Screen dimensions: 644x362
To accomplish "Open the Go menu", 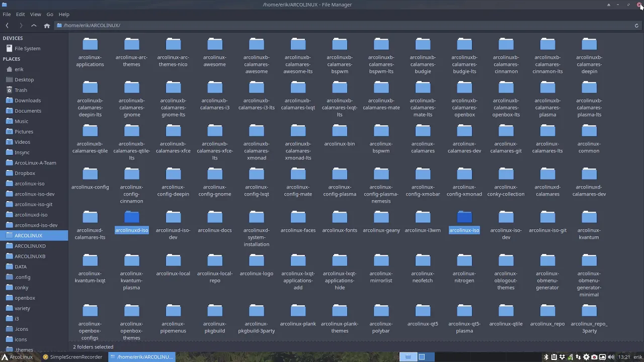I will 50,14.
